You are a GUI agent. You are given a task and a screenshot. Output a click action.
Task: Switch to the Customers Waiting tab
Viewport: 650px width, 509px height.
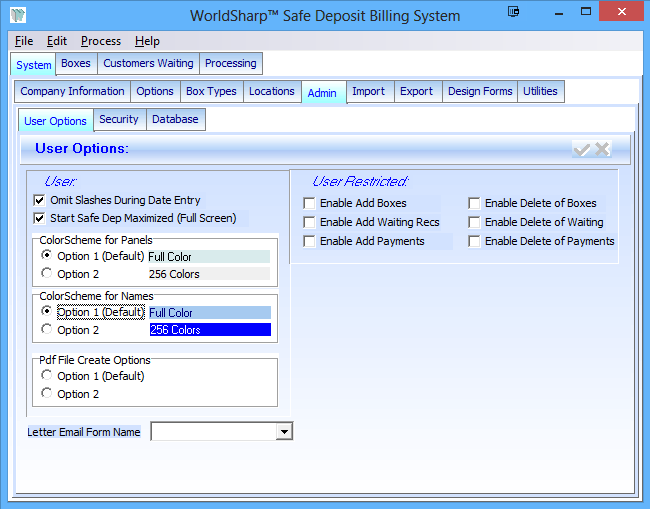(x=148, y=63)
